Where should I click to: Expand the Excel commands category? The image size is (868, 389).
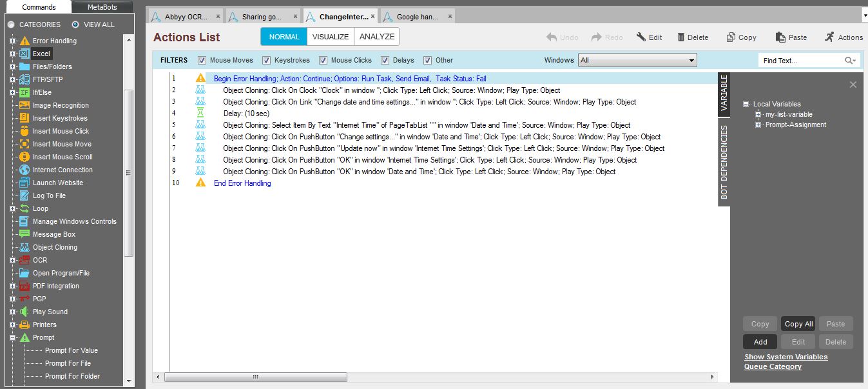pyautogui.click(x=12, y=54)
